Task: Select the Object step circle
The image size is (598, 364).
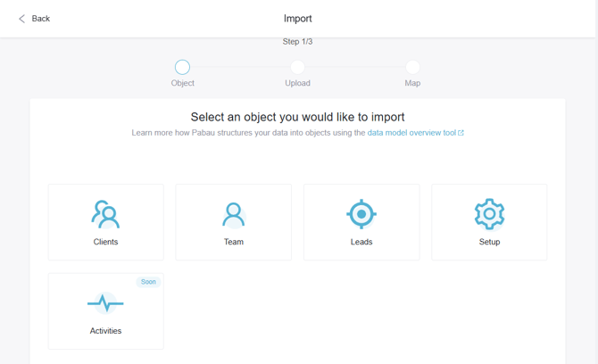Action: [182, 67]
